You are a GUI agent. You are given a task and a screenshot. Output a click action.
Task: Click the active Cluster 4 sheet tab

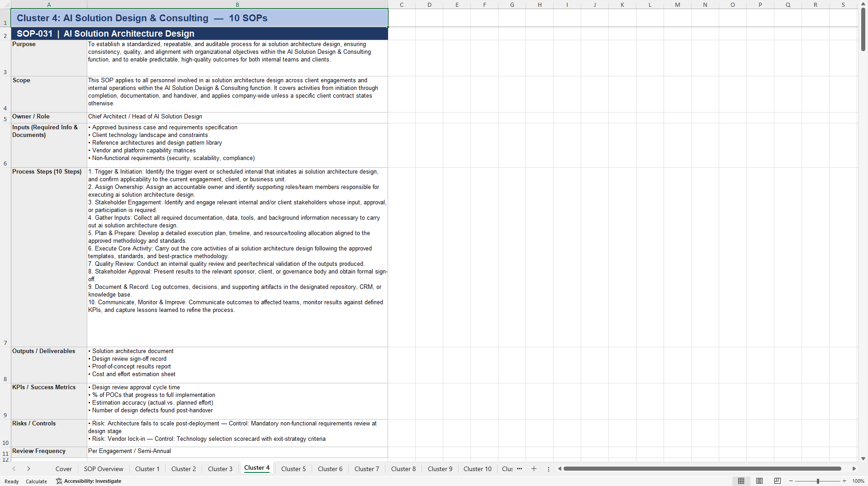point(257,468)
